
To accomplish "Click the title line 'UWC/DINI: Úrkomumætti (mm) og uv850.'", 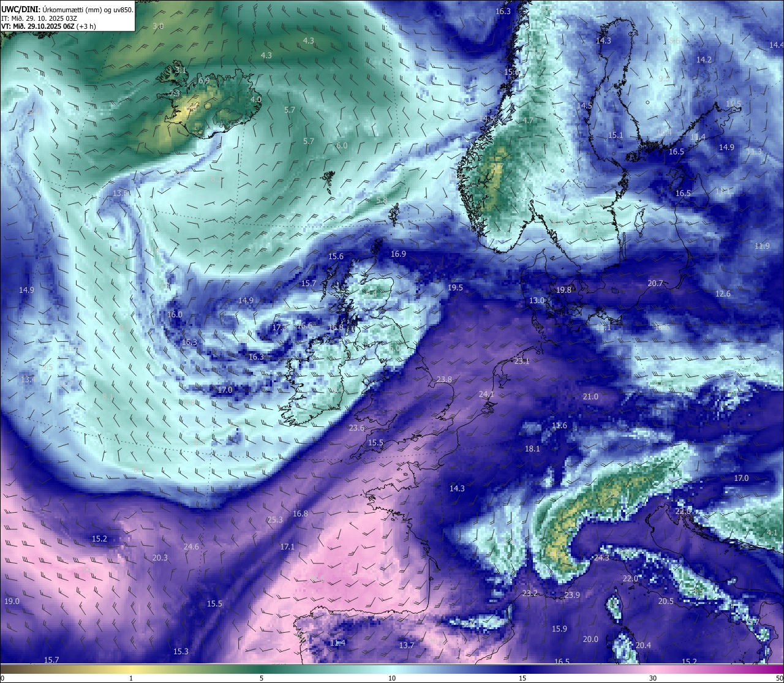I will pyautogui.click(x=67, y=10).
